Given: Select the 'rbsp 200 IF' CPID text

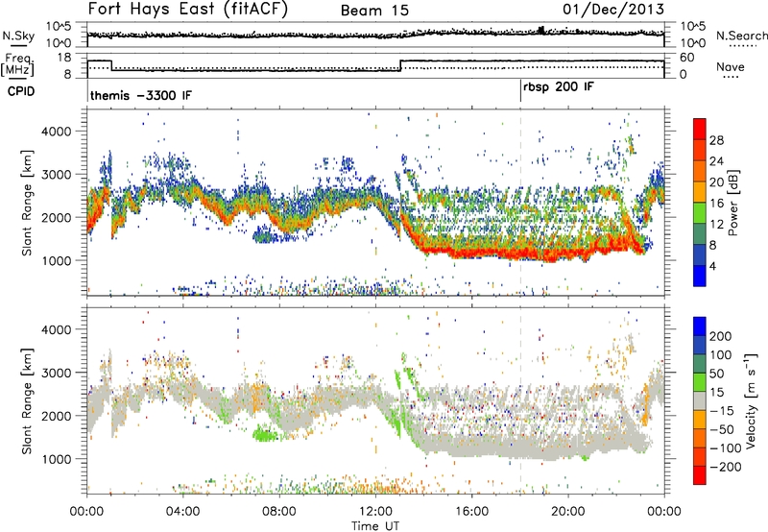Looking at the screenshot, I should [559, 87].
